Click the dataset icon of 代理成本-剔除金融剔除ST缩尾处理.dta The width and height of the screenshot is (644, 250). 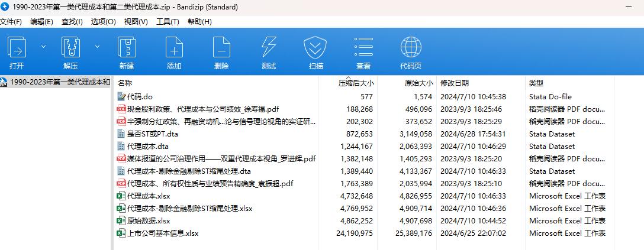[x=121, y=171]
